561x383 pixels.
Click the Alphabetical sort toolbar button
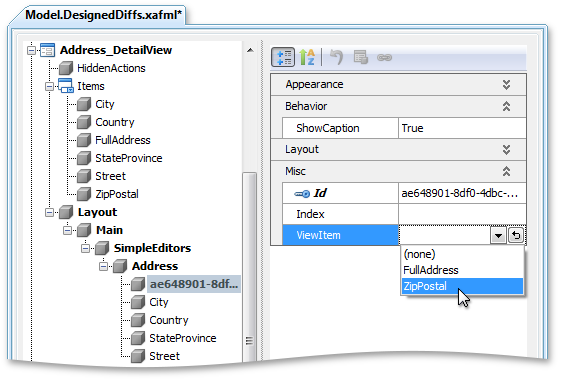(307, 57)
